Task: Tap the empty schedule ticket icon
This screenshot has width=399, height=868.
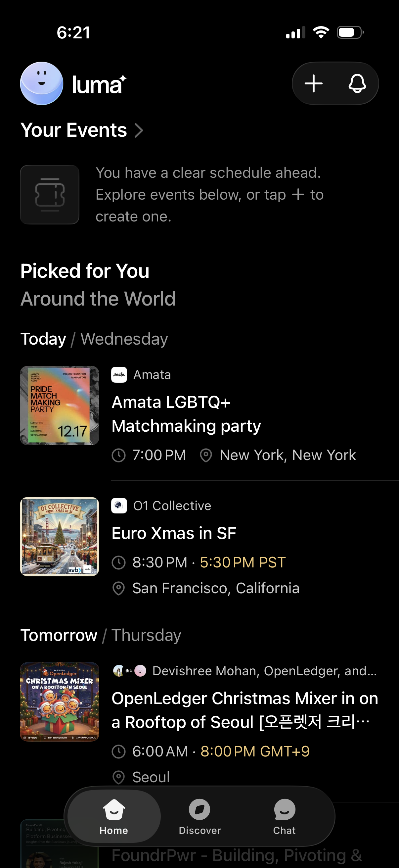Action: click(x=50, y=194)
